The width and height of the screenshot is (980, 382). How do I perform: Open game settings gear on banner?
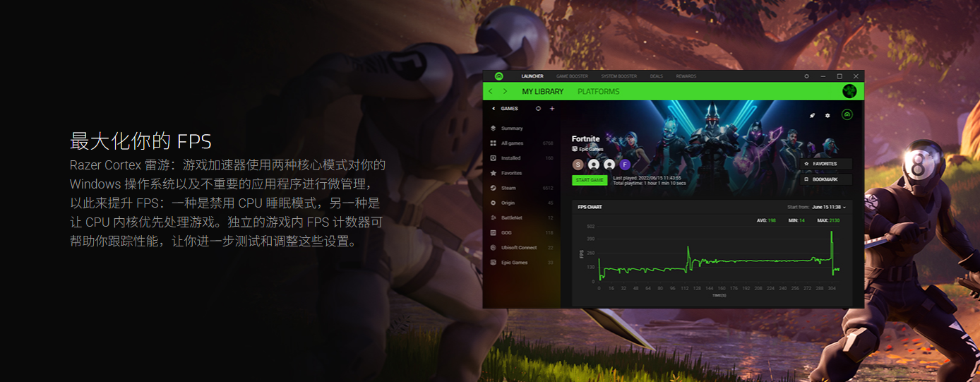(x=827, y=115)
